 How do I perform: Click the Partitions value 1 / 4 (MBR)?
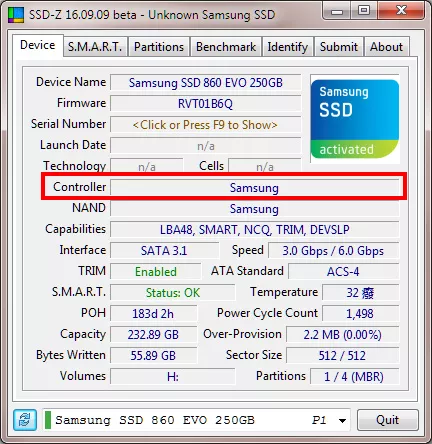(x=354, y=377)
